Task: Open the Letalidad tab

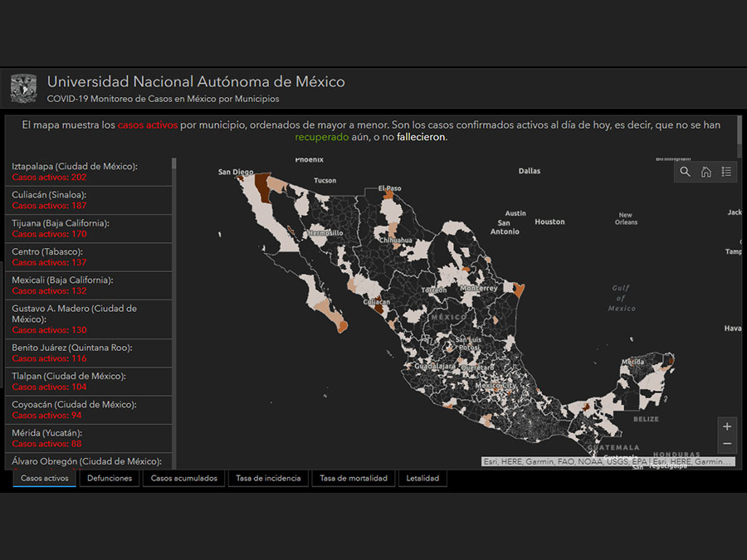Action: coord(422,478)
